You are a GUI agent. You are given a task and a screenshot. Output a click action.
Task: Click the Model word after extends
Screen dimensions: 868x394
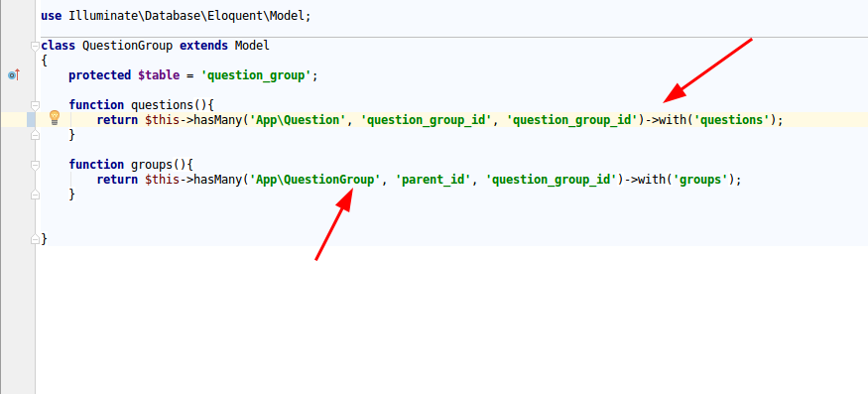coord(252,46)
